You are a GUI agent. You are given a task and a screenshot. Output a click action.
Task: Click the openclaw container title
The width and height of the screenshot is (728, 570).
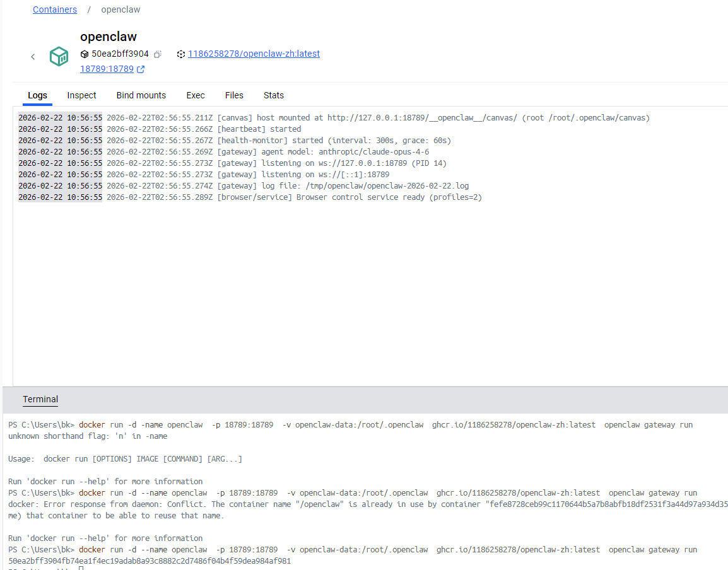tap(109, 37)
